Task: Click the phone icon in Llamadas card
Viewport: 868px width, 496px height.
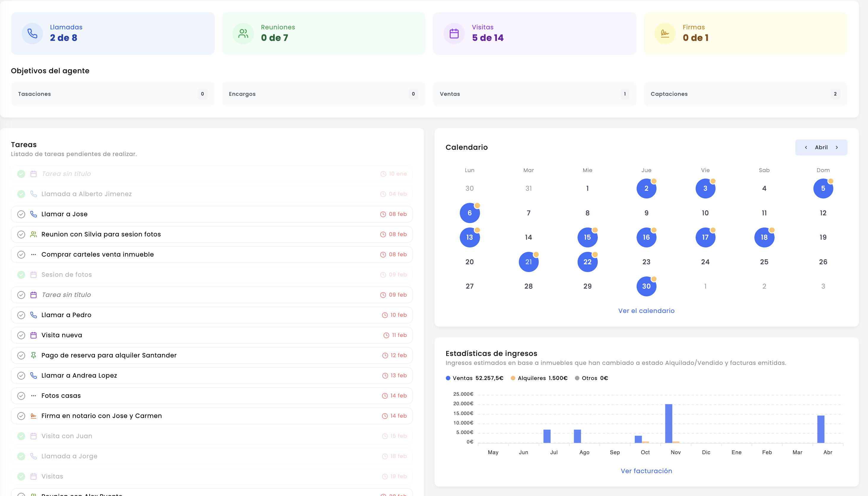Action: [x=32, y=34]
